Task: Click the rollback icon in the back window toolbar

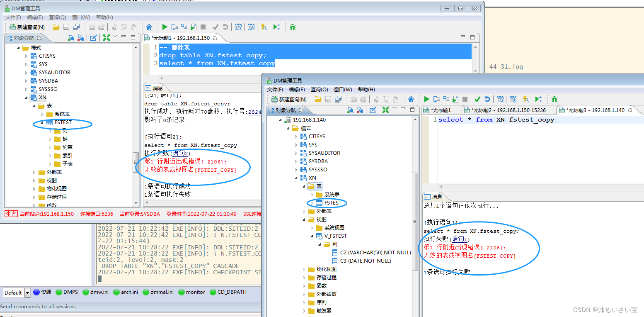Action: [225, 27]
